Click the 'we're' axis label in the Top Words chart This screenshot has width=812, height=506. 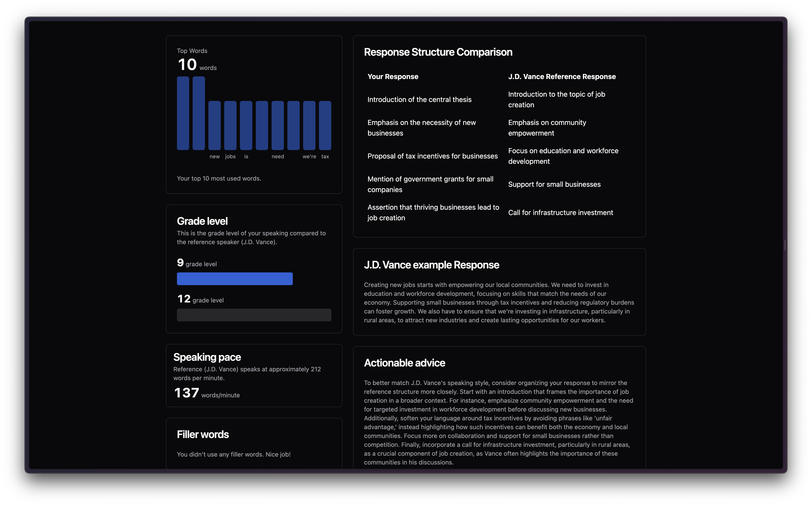309,156
